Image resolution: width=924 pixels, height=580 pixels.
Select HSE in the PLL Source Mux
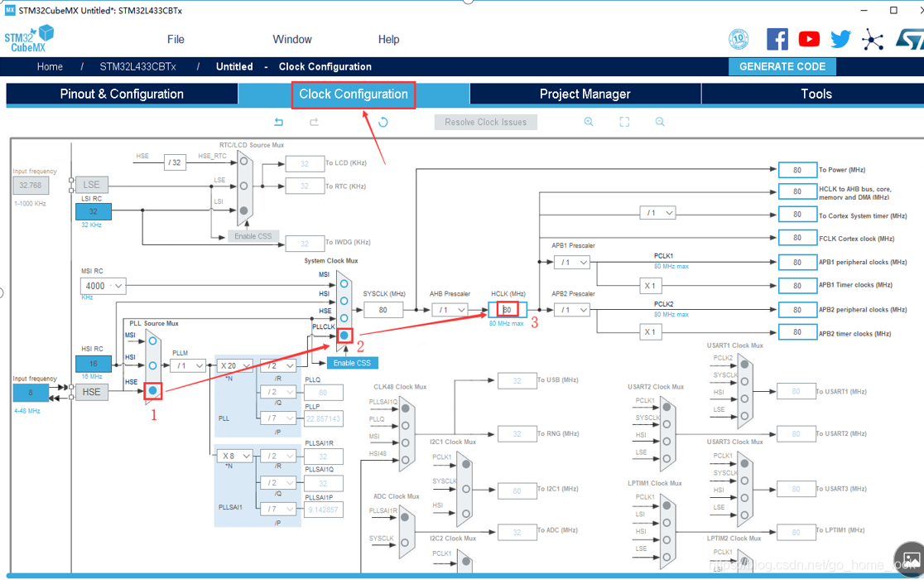coord(153,390)
